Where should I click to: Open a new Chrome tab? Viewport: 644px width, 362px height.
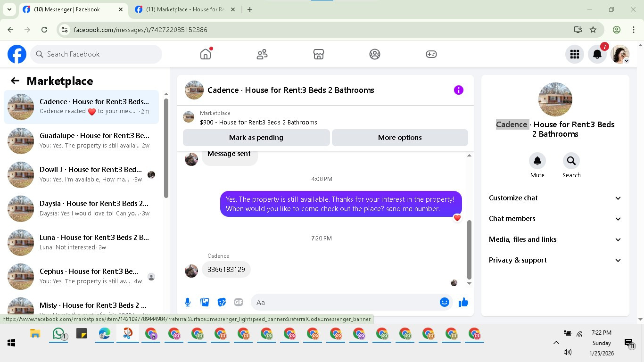point(250,9)
